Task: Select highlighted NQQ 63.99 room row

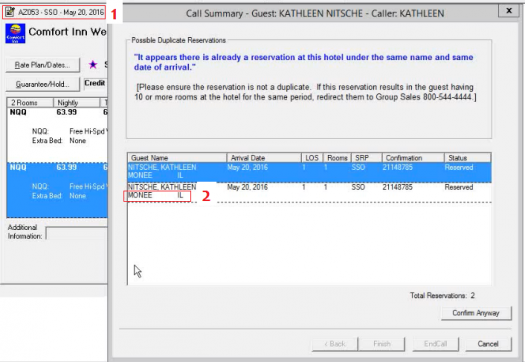Action: pos(57,190)
